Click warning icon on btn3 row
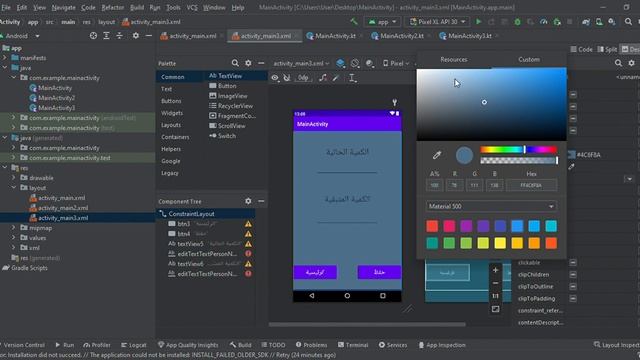The width and height of the screenshot is (640, 360). [248, 224]
